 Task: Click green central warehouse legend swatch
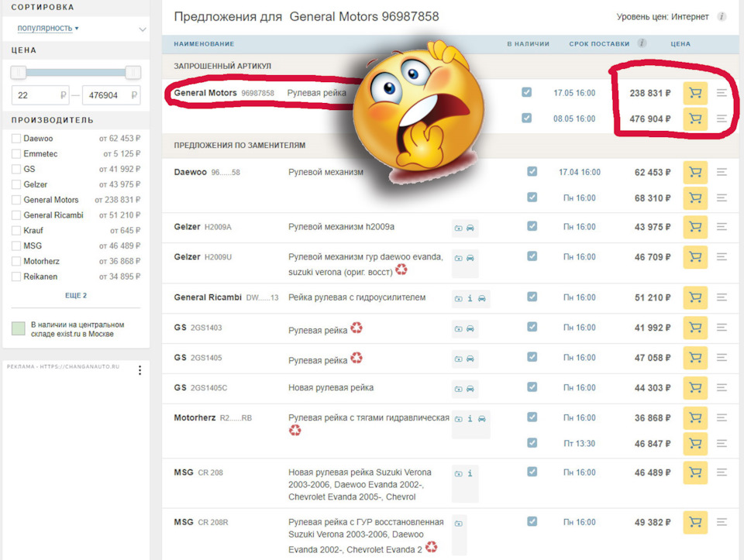18,328
